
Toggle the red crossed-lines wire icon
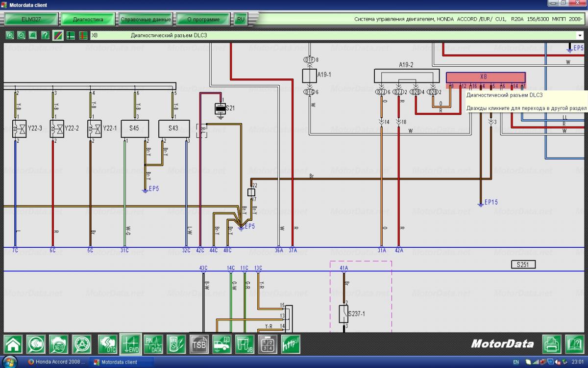[x=83, y=35]
